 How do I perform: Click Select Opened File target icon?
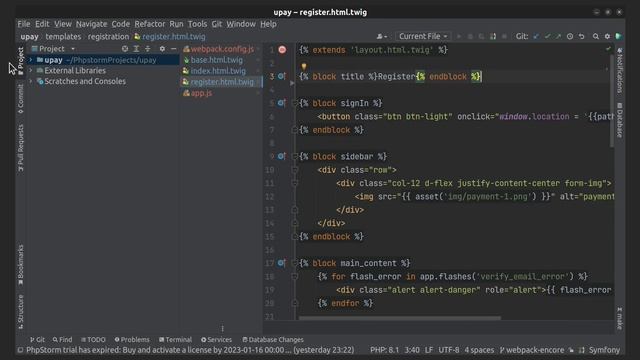point(125,49)
